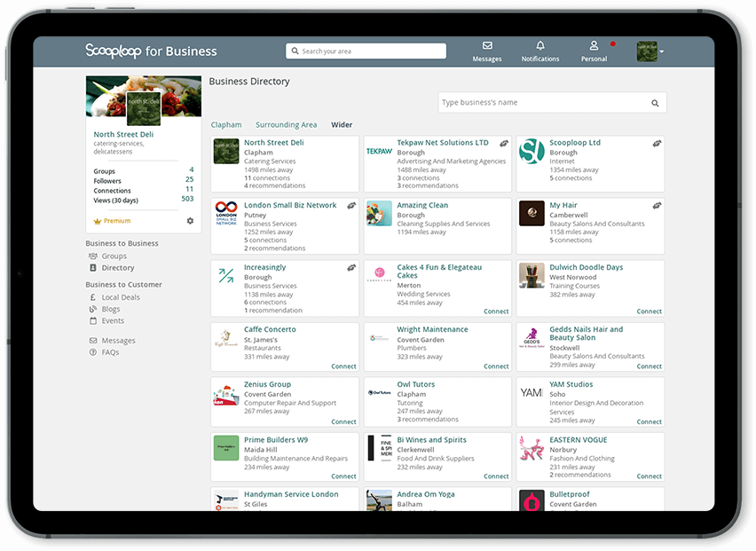The image size is (756, 551).
Task: Connect with Bi Wines and Spirits
Action: point(496,476)
